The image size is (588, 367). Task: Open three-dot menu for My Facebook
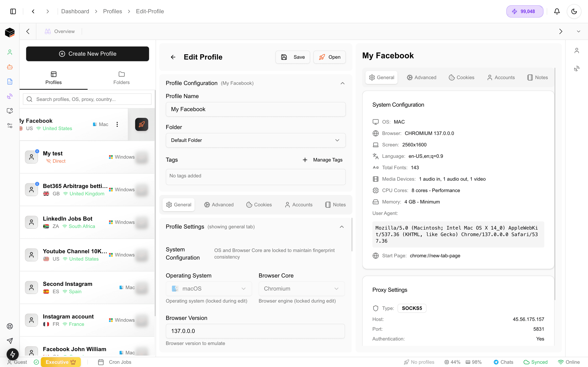click(x=117, y=124)
